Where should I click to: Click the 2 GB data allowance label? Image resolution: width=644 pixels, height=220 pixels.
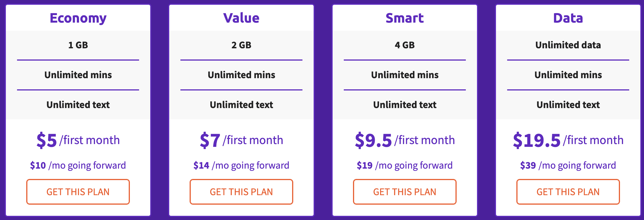click(241, 45)
